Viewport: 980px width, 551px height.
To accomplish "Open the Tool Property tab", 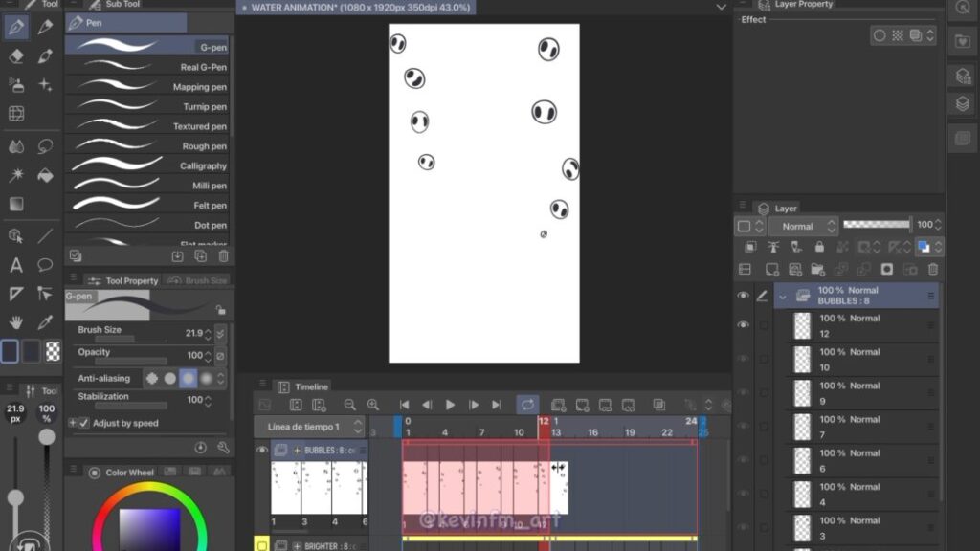I will 123,280.
